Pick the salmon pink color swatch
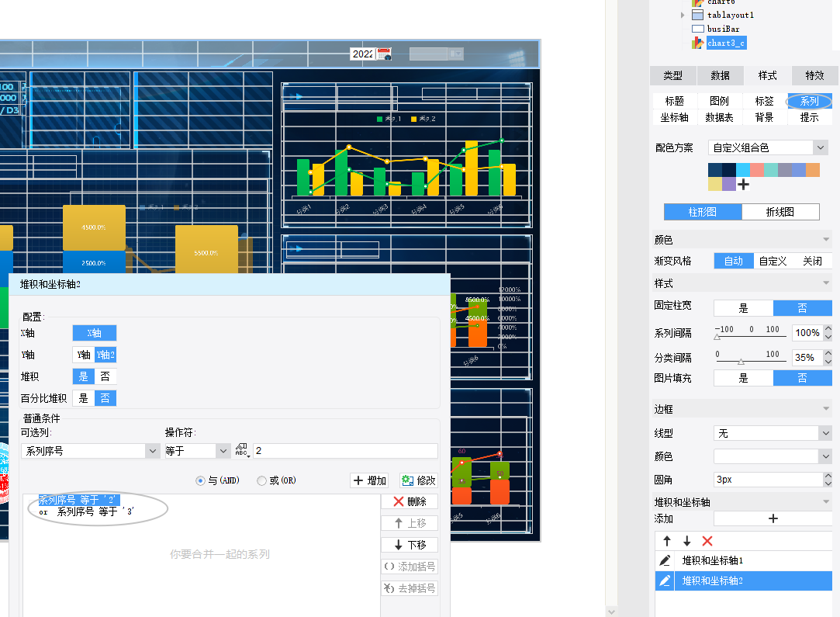This screenshot has width=840, height=617. coord(756,170)
